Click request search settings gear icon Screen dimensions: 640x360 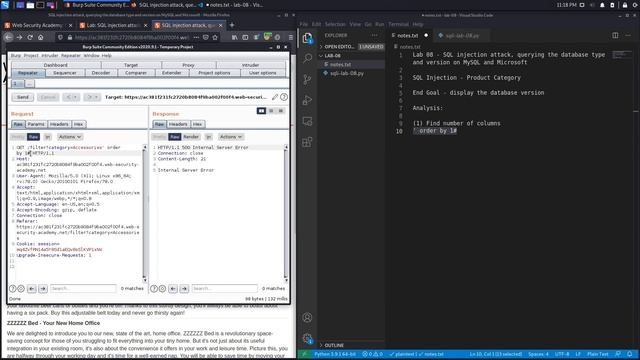(x=21, y=289)
